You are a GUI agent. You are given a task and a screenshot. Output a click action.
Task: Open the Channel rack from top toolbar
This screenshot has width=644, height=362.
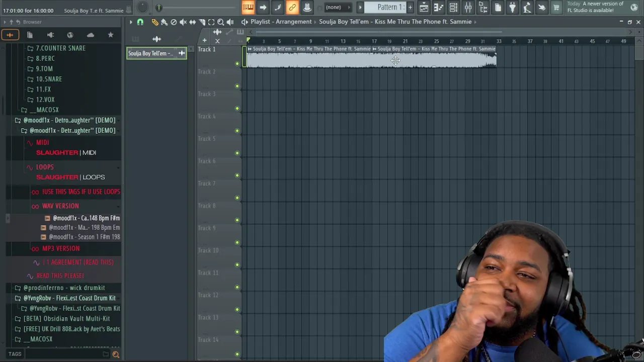pyautogui.click(x=453, y=7)
